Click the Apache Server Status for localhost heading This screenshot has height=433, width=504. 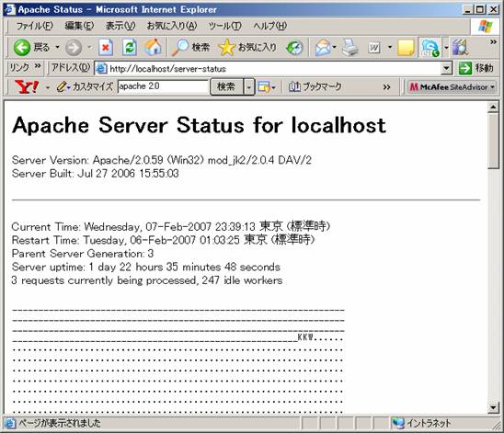pyautogui.click(x=199, y=125)
